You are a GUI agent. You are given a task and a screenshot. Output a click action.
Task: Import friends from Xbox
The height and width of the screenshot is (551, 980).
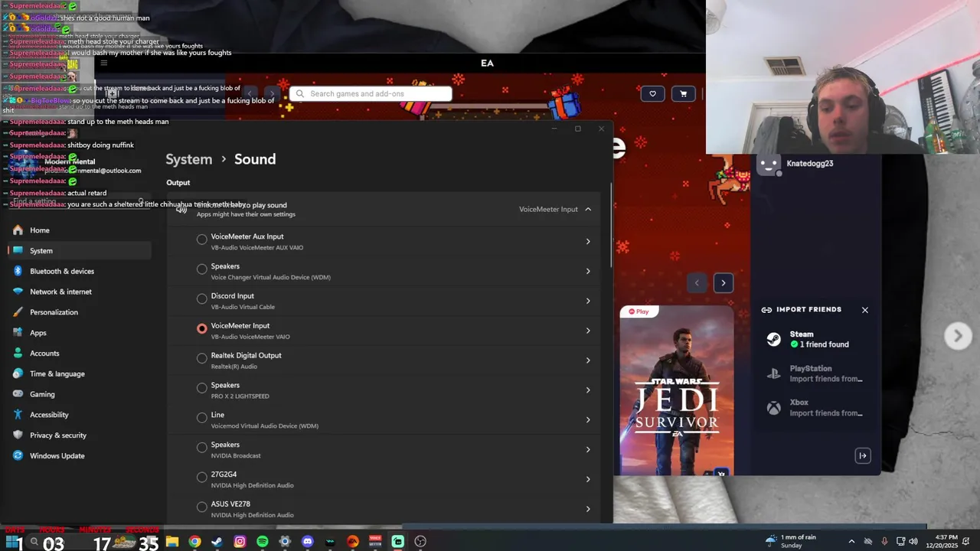[816, 407]
